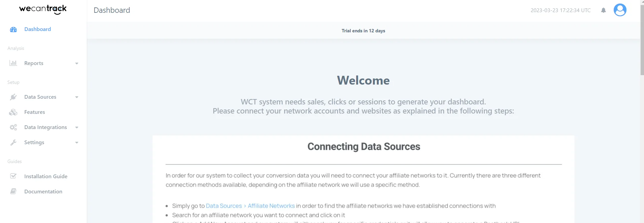Image resolution: width=644 pixels, height=223 pixels.
Task: Expand the Settings submenu arrow
Action: pyautogui.click(x=77, y=142)
